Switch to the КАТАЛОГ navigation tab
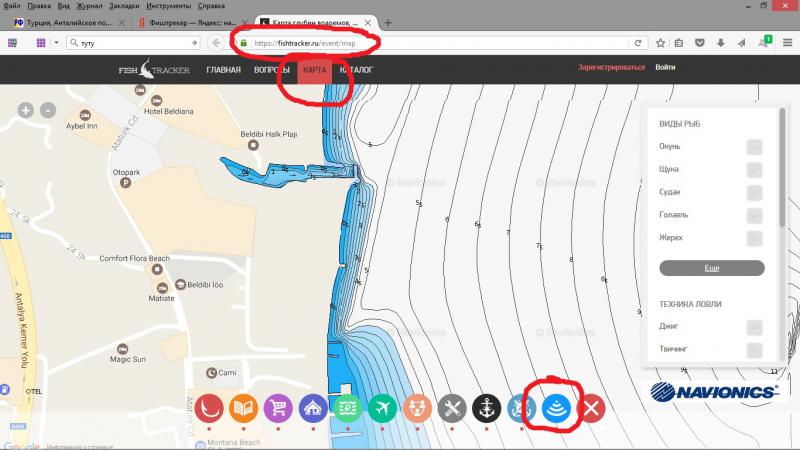This screenshot has height=450, width=800. pyautogui.click(x=356, y=69)
